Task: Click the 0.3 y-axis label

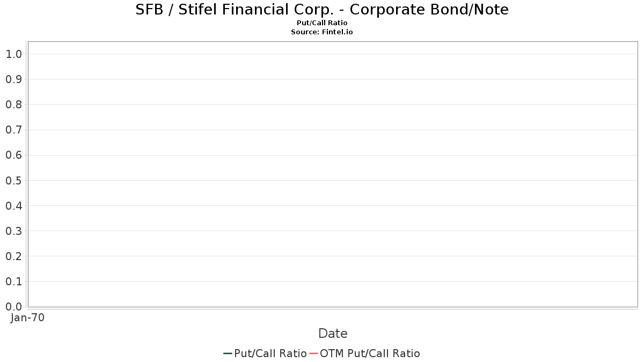Action: pos(14,231)
